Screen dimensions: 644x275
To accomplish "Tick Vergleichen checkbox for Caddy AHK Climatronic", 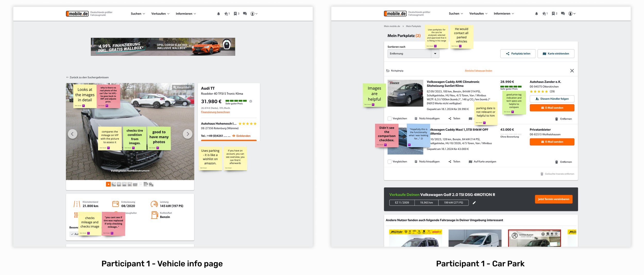I will point(389,119).
